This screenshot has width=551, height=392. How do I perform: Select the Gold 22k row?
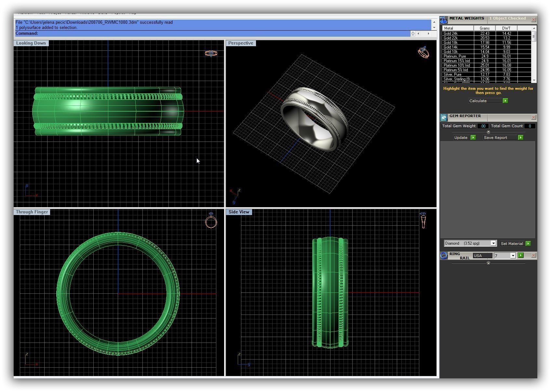tap(487, 38)
